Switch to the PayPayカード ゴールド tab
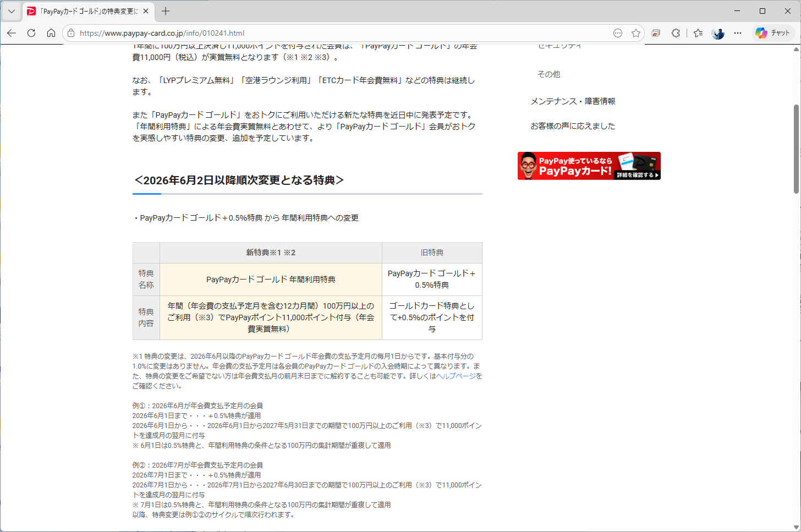The width and height of the screenshot is (801, 532). tap(85, 10)
